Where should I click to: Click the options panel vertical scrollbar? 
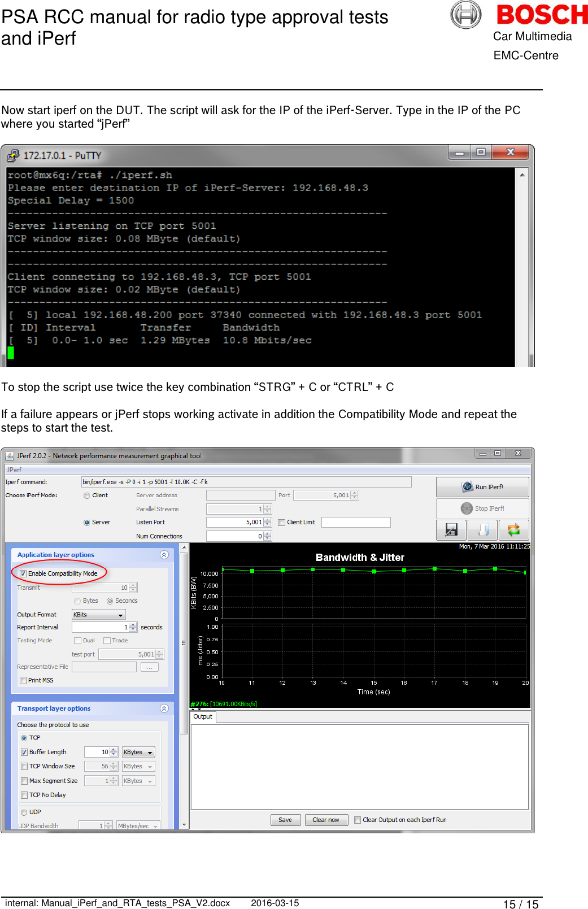[184, 643]
